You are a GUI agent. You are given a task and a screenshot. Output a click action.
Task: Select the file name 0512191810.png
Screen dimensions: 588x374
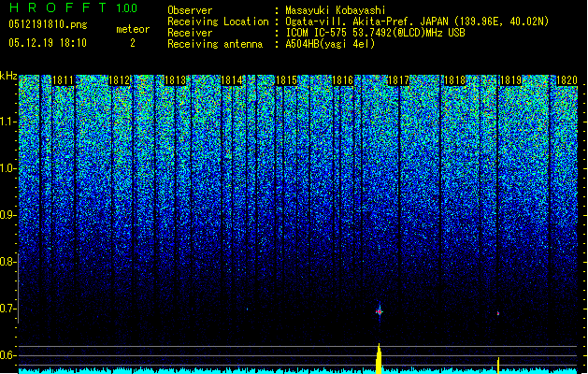[x=48, y=24]
